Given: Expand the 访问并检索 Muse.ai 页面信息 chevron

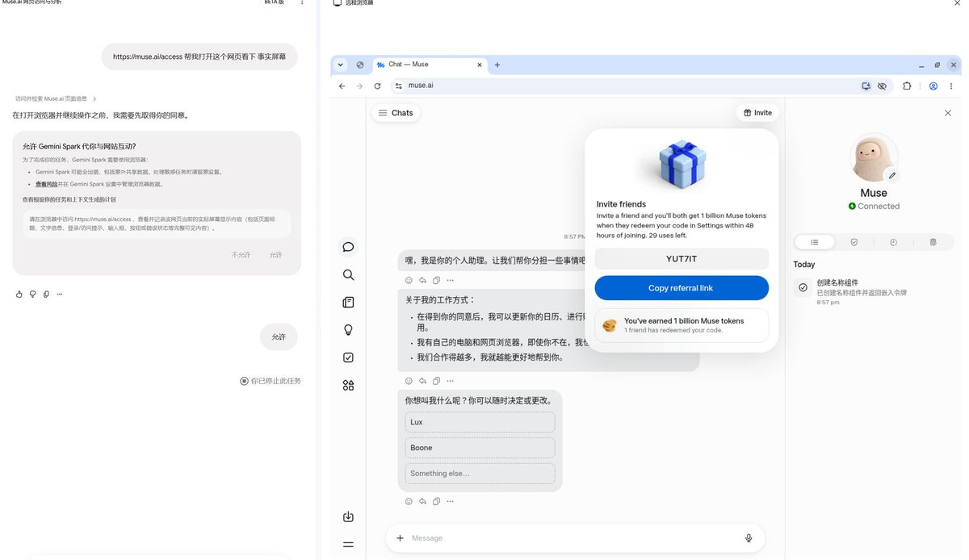Looking at the screenshot, I should pyautogui.click(x=94, y=98).
